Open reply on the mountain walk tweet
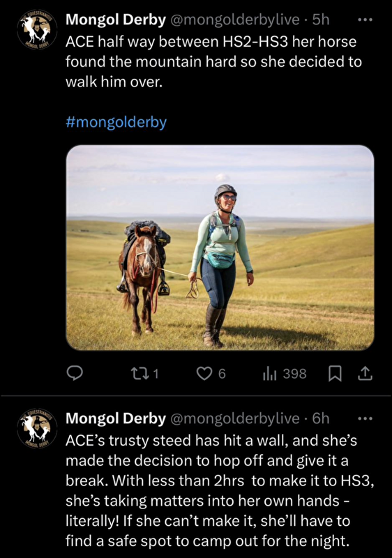This screenshot has width=392, height=558. [75, 373]
